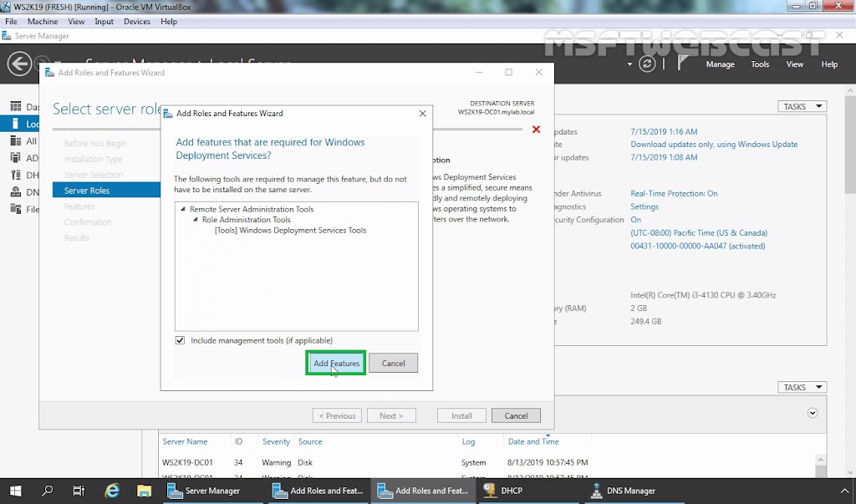This screenshot has height=504, width=856.
Task: Select Windows Deployment Services Tools item
Action: click(290, 231)
